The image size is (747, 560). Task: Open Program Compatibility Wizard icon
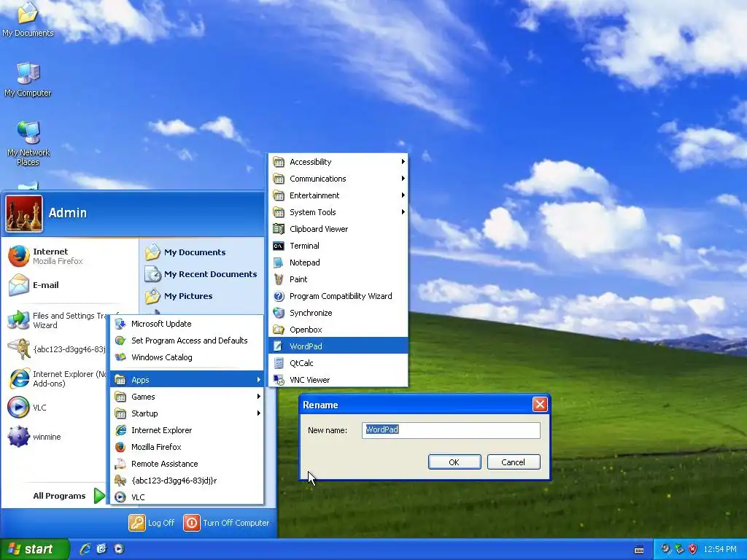tap(279, 296)
